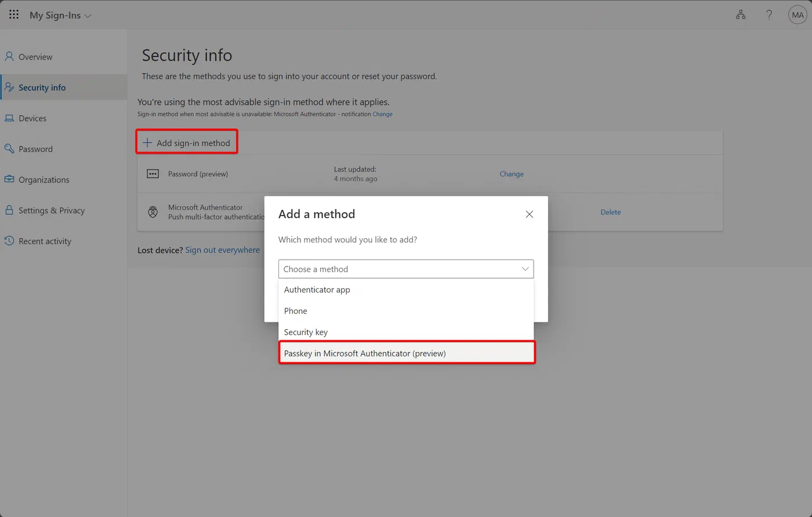Click the Overview person icon
Viewport: 812px width, 517px height.
(x=9, y=56)
